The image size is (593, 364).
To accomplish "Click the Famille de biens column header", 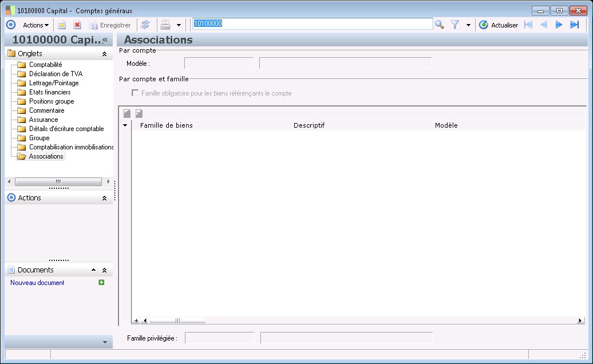I will click(166, 125).
